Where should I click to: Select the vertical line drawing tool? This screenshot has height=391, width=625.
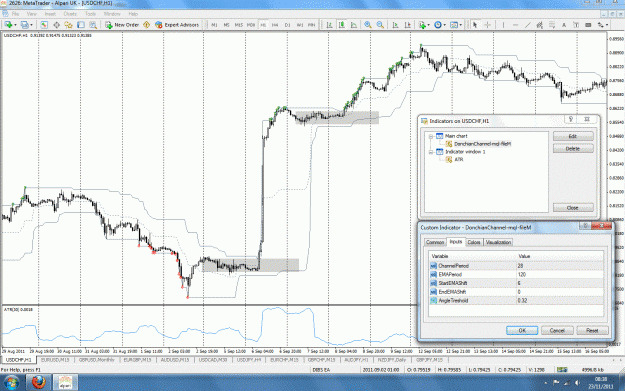tap(503, 25)
